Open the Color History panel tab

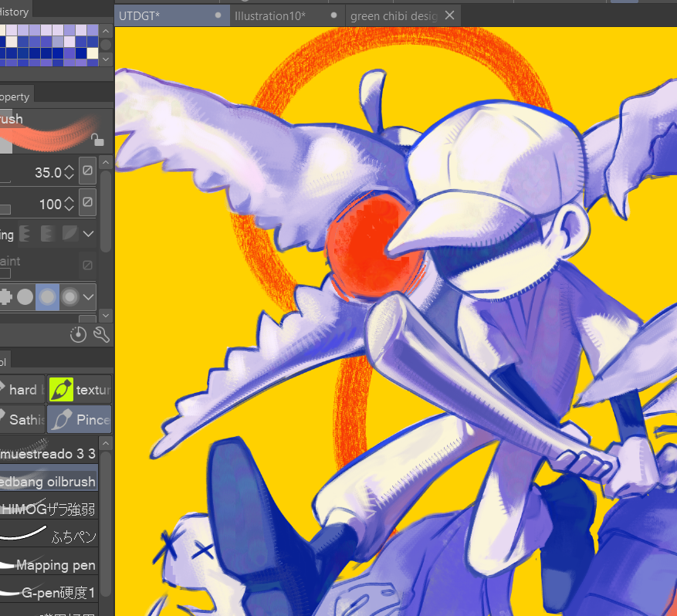coord(16,10)
